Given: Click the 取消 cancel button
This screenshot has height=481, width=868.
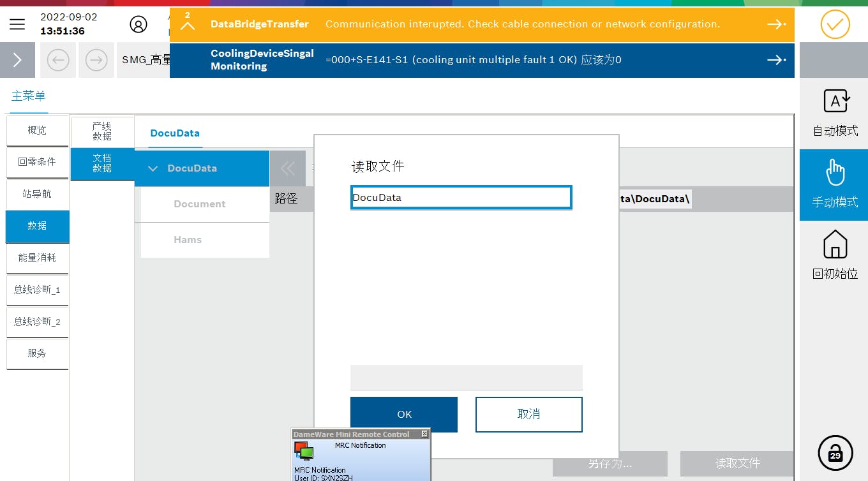Looking at the screenshot, I should (x=528, y=415).
